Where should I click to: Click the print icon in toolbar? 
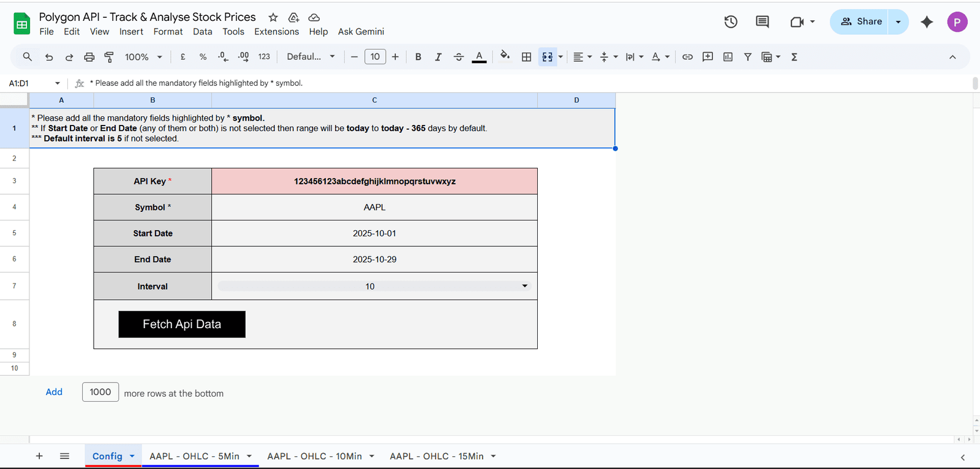[x=89, y=57]
